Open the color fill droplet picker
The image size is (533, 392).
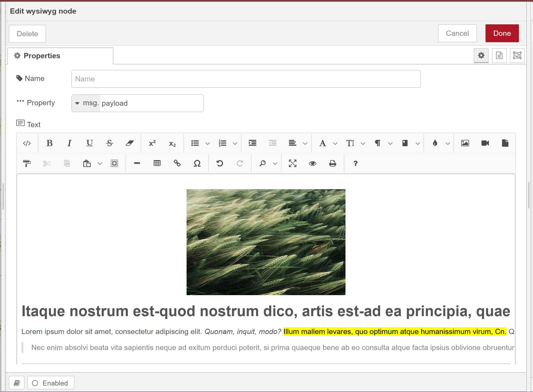coord(435,143)
